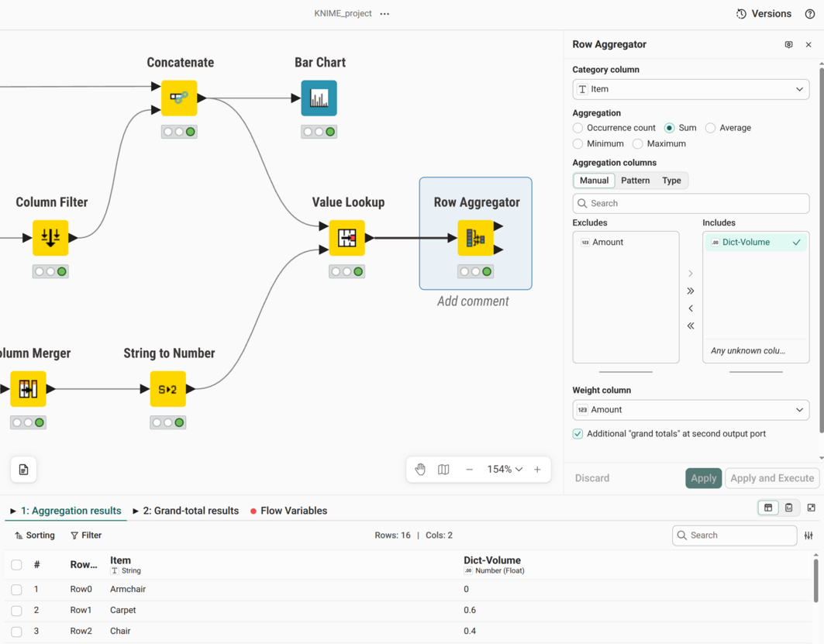Select the Value Lookup node icon
Viewport: 824px width, 644px height.
[x=346, y=238]
